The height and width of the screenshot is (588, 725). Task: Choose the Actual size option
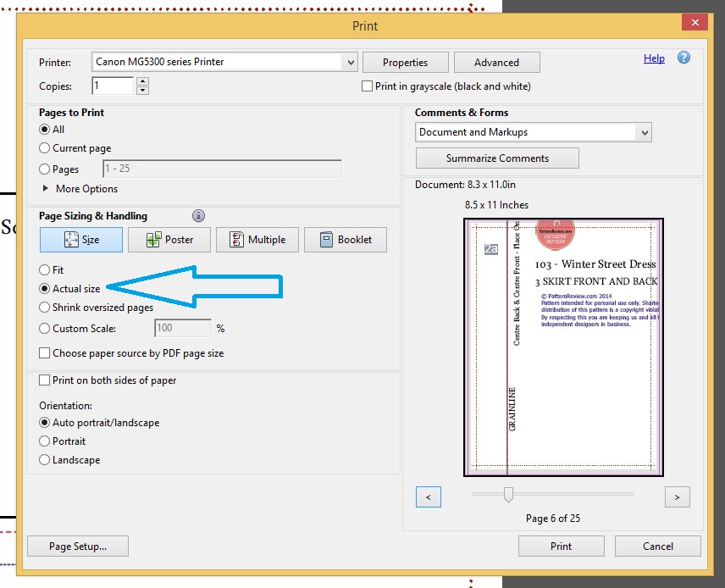point(44,289)
